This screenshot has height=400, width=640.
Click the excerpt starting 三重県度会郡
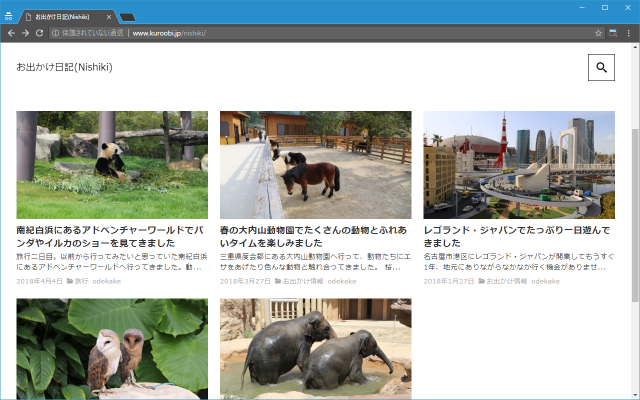tap(316, 262)
